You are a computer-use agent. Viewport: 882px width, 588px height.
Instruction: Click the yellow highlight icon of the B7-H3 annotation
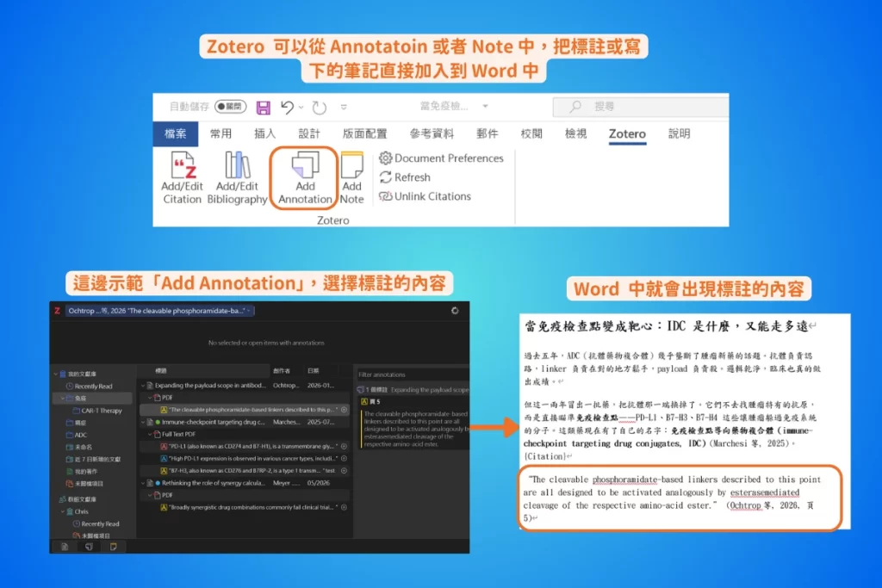pos(164,471)
